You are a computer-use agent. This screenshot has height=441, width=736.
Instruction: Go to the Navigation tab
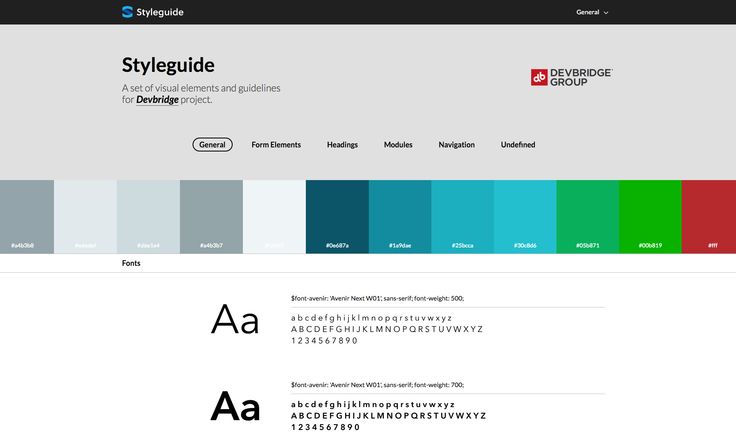[456, 144]
